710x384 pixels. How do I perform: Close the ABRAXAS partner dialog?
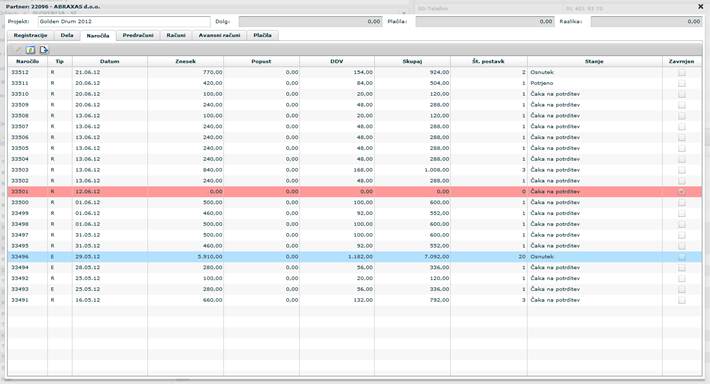(x=700, y=7)
